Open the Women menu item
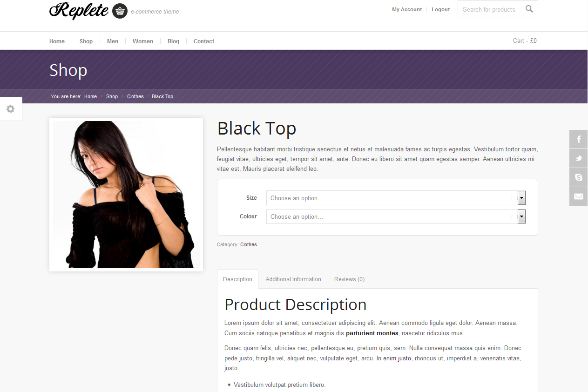Image resolution: width=588 pixels, height=392 pixels. click(x=142, y=41)
